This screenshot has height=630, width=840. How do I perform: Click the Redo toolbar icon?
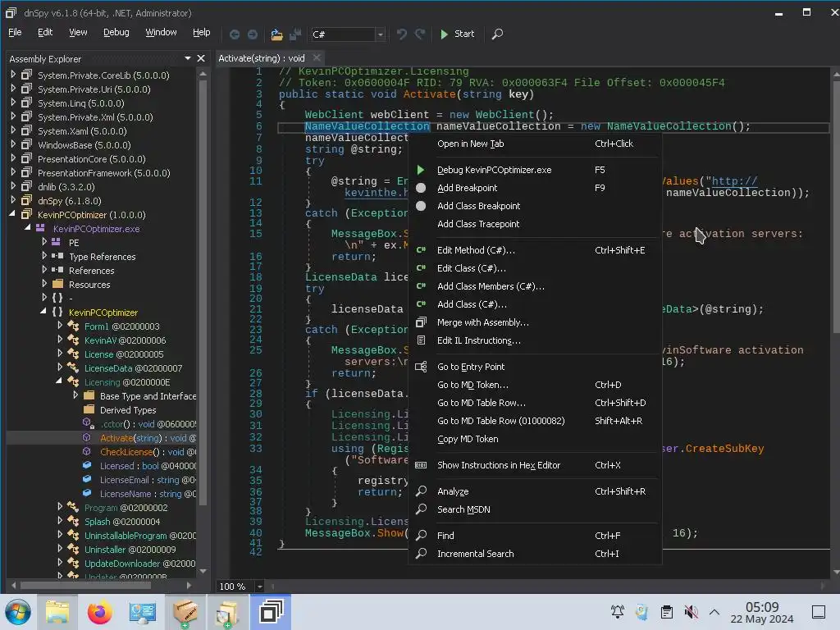click(420, 34)
